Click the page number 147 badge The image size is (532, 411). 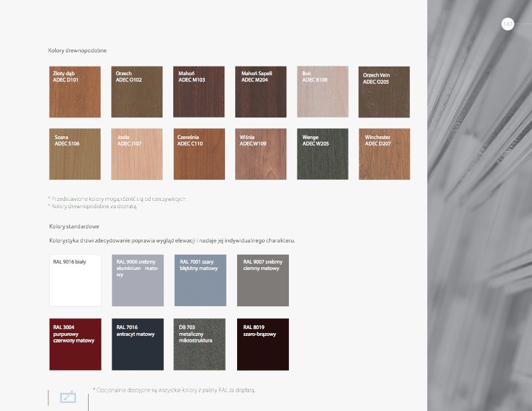tap(508, 24)
